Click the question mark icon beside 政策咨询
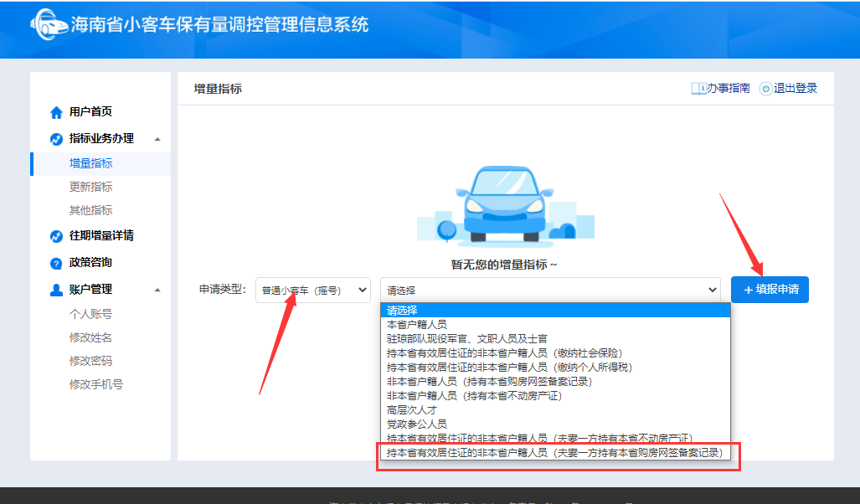 pos(56,263)
